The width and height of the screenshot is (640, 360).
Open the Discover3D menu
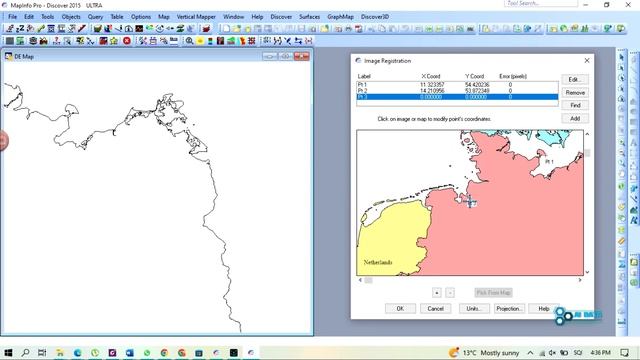(375, 17)
